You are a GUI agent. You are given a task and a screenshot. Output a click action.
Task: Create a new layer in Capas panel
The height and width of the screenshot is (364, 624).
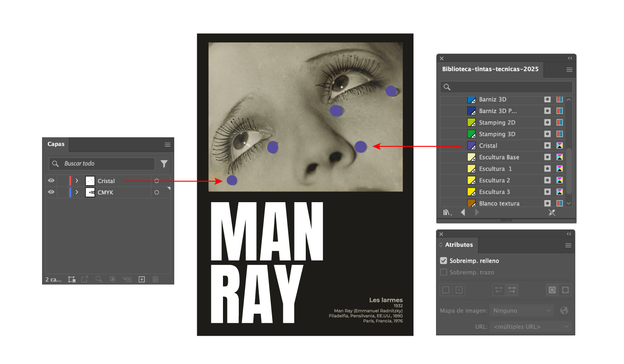point(142,280)
